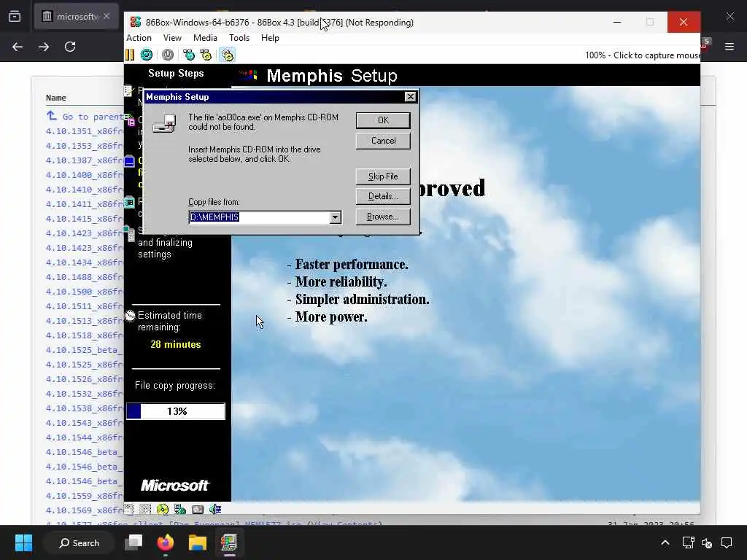This screenshot has height=560, width=747.
Task: Open Task View from the taskbar
Action: tap(133, 542)
